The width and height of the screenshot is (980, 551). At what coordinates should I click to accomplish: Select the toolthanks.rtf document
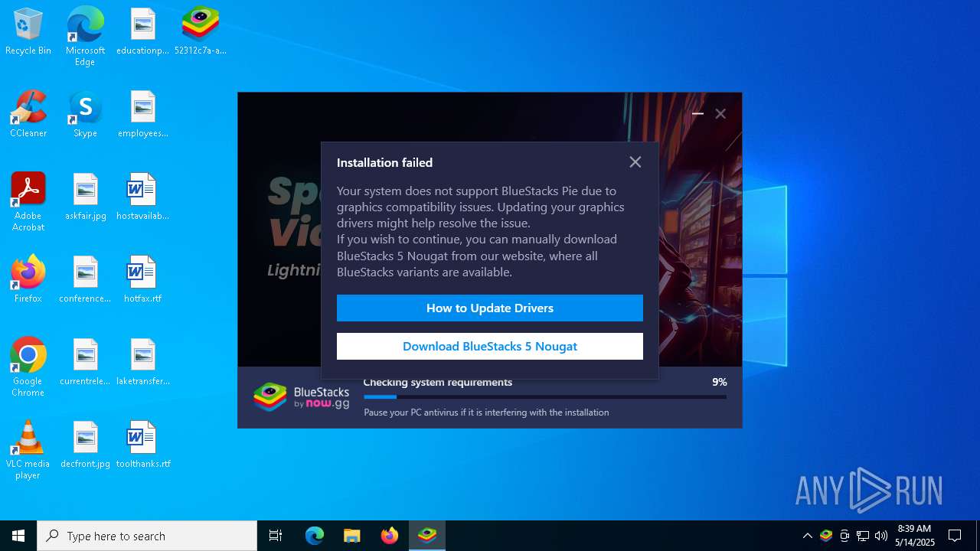pyautogui.click(x=142, y=445)
